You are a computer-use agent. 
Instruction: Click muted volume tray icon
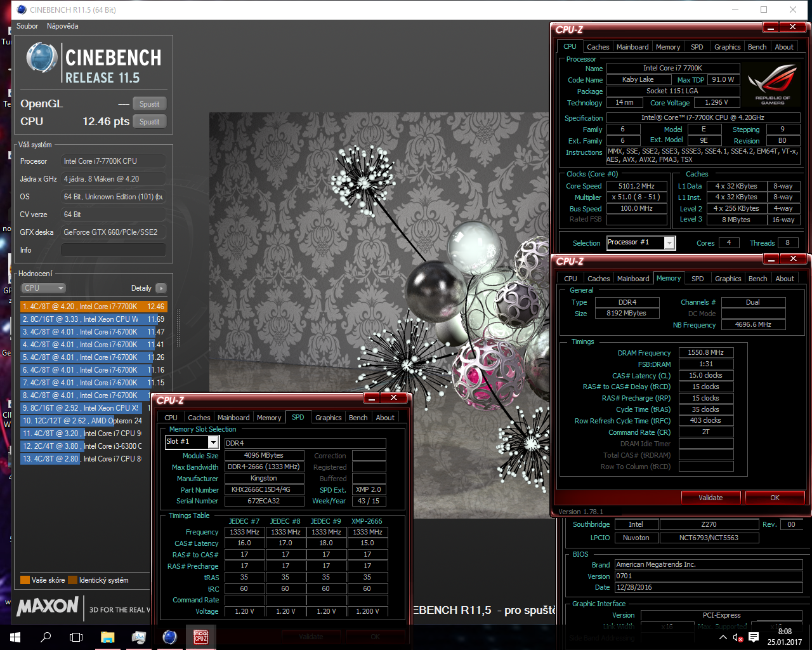(738, 637)
